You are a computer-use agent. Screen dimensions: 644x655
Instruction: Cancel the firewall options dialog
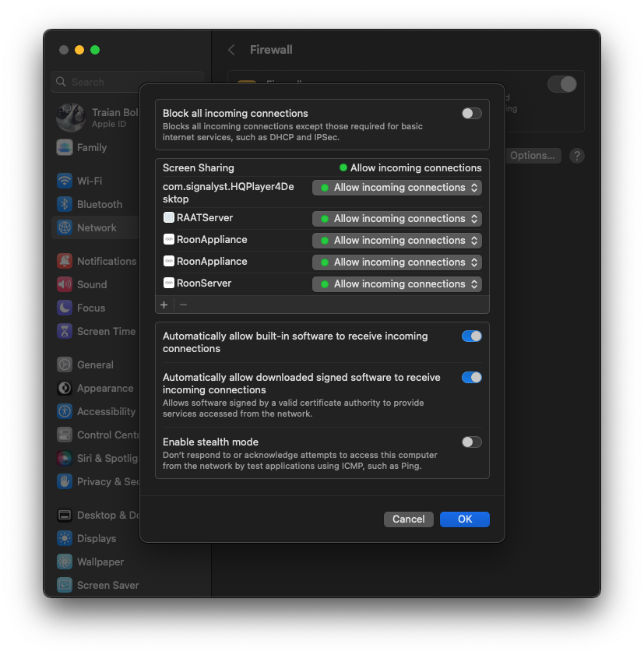[x=408, y=519]
